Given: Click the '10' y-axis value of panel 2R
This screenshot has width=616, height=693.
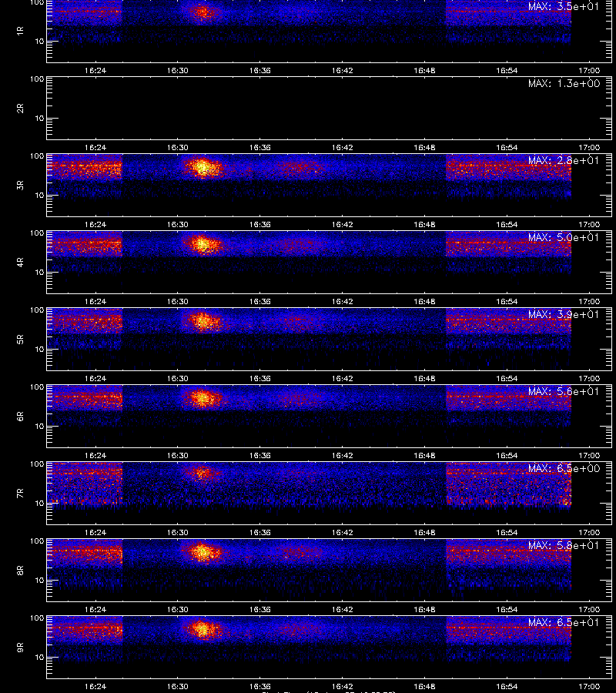Looking at the screenshot, I should (x=39, y=118).
